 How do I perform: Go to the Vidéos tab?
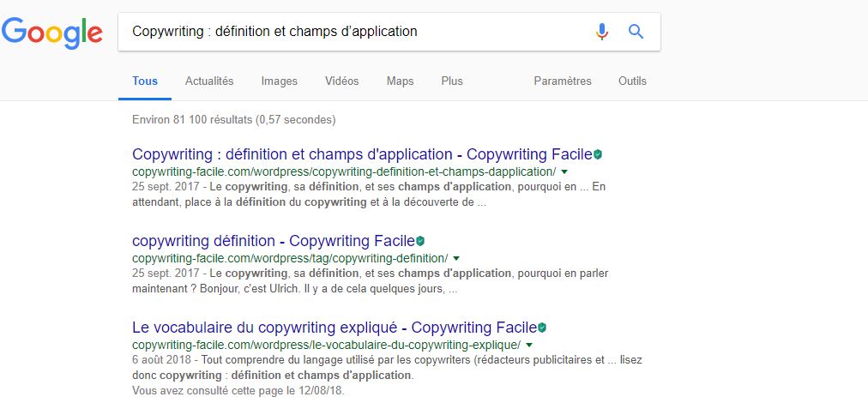coord(341,81)
